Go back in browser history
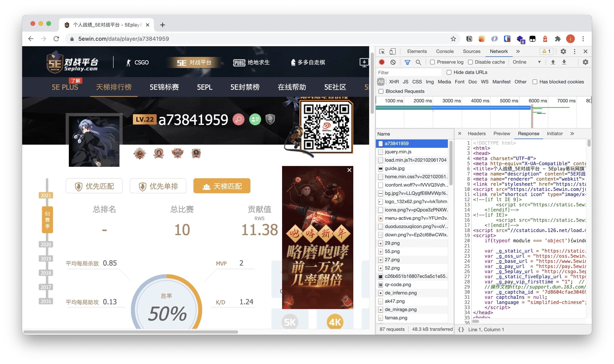 tap(31, 39)
